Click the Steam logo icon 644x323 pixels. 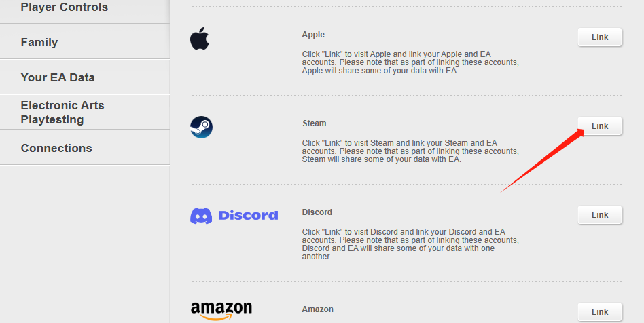click(x=201, y=127)
